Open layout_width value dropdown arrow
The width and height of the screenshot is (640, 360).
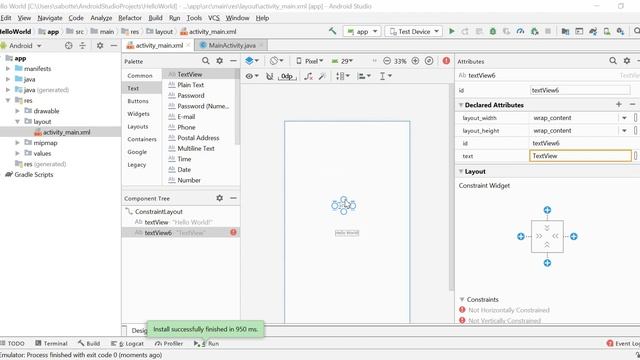624,118
